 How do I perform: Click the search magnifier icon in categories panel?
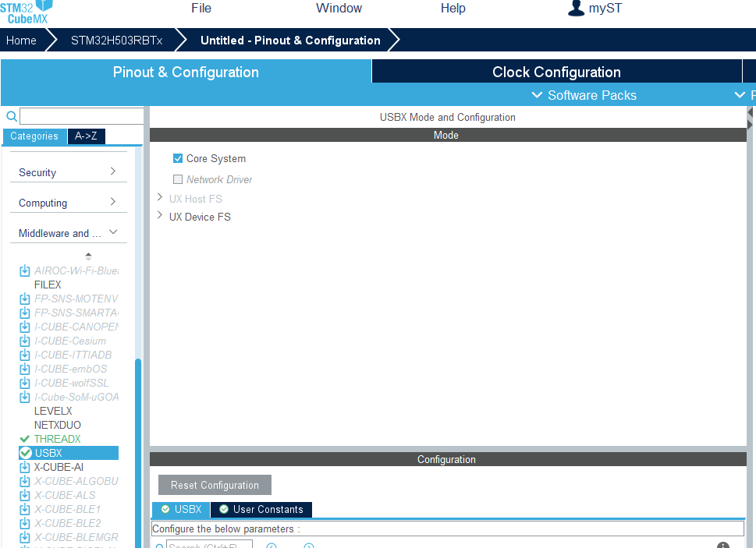click(12, 116)
